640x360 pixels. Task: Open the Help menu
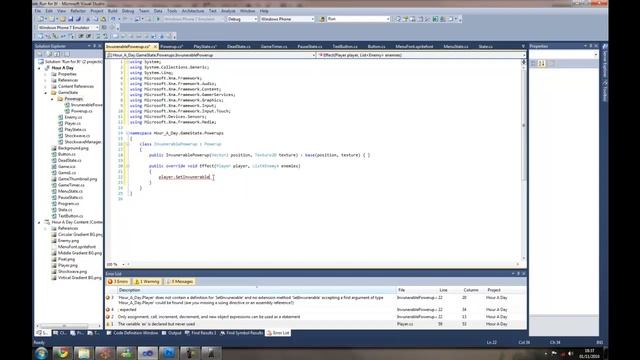click(x=264, y=11)
